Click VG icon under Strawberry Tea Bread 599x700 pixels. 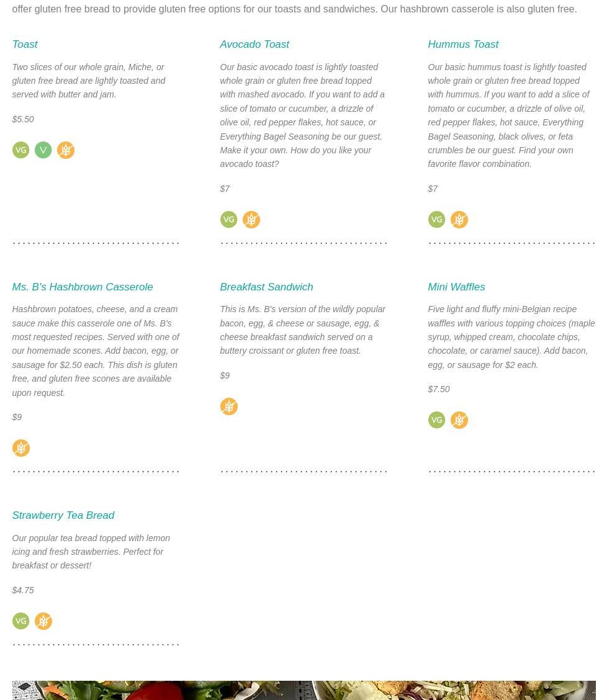(x=20, y=621)
